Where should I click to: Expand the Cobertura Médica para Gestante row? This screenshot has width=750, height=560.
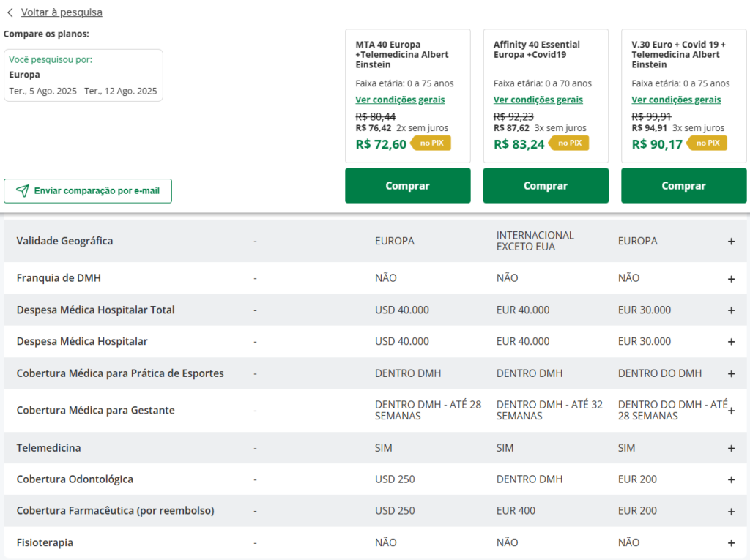pos(731,411)
